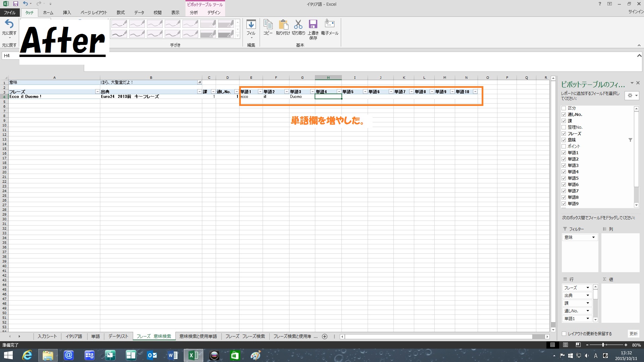
Task: Enable レイアウトの更新を保留する checkbox
Action: [x=564, y=334]
